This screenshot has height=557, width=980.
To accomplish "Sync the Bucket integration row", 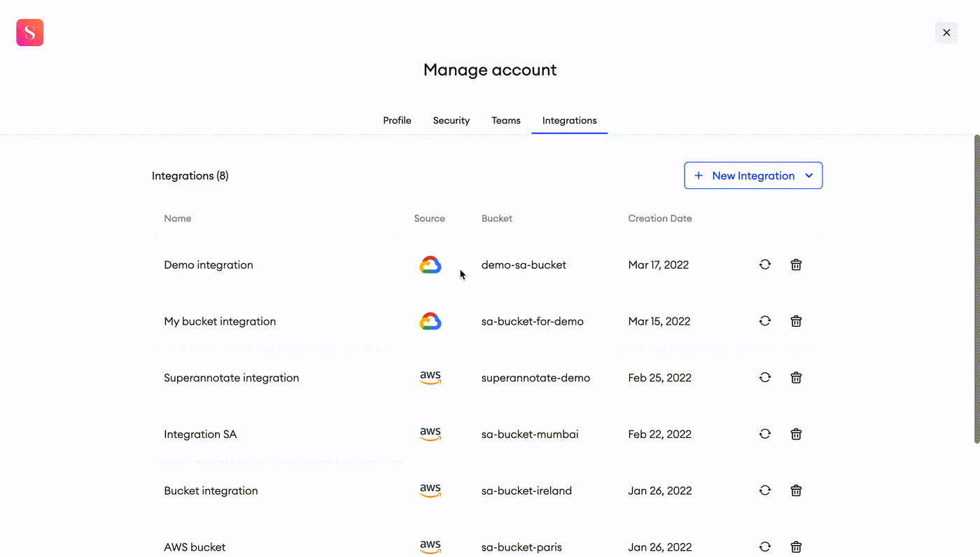I will [765, 491].
